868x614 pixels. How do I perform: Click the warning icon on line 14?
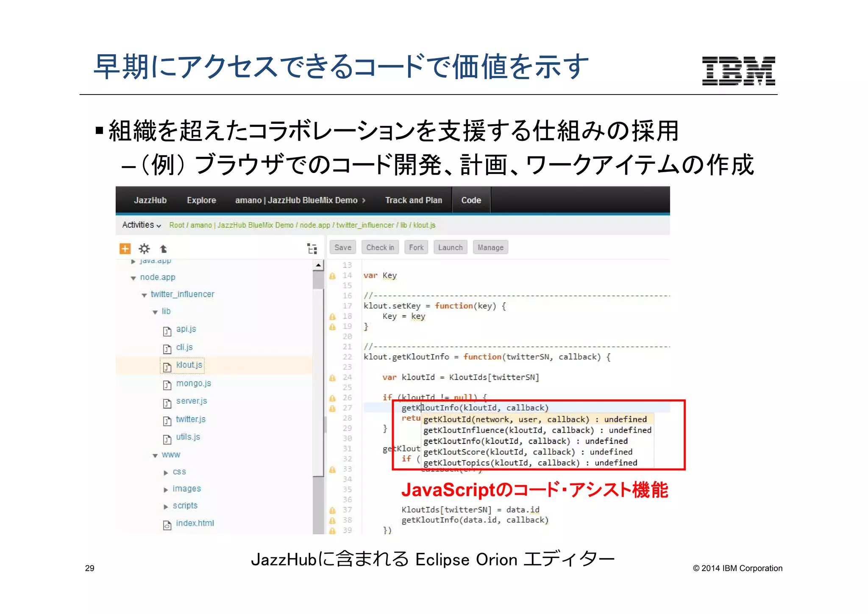click(x=333, y=276)
